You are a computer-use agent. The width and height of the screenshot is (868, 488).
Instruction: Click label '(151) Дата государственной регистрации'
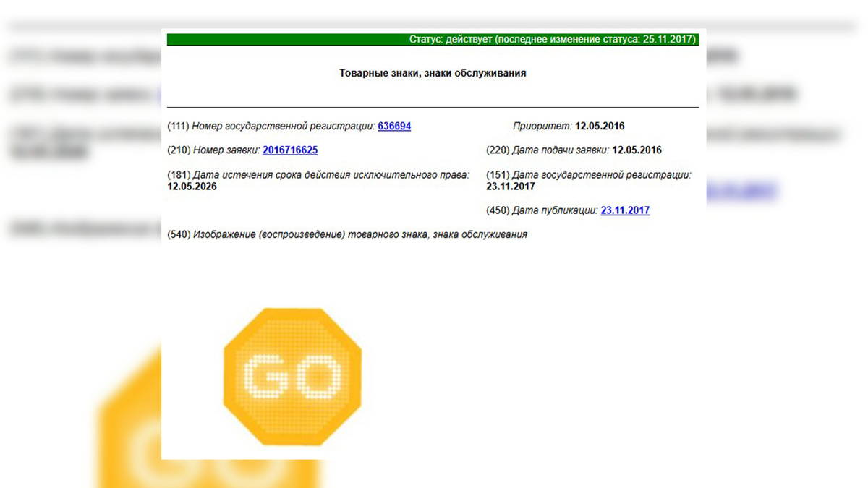pos(589,175)
